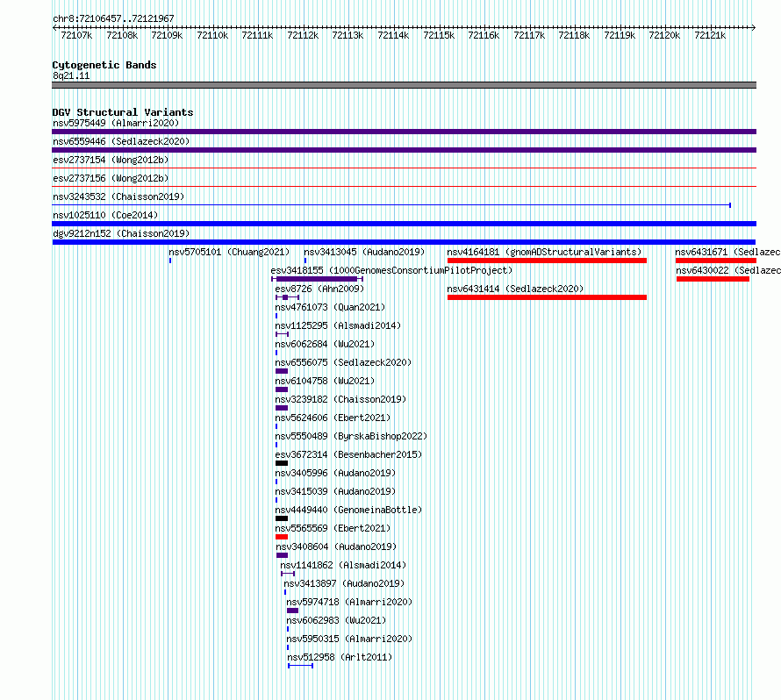Open nsv3243532 (Chaisson2019) variant label
781x700 pixels.
tap(118, 196)
